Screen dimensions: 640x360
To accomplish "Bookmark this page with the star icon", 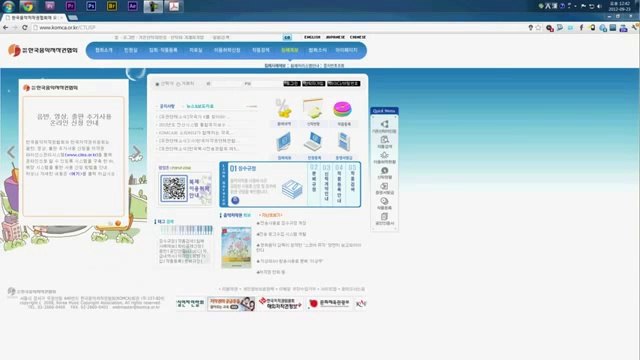I will click(538, 27).
